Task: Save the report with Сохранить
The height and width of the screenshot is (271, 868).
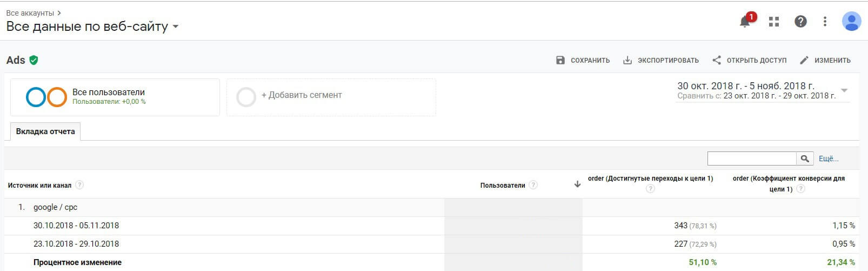Action: [x=583, y=61]
